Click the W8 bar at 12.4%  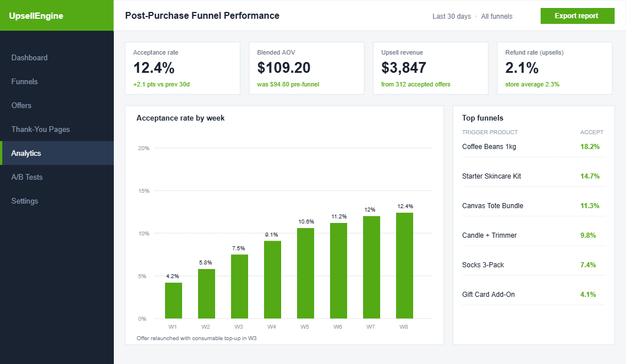(x=405, y=266)
